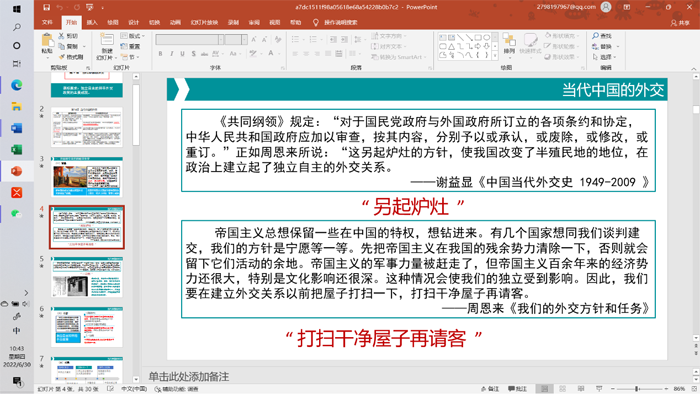Viewport: 700px width, 394px height.
Task: Open the slide Layout dropdown
Action: coord(132,36)
